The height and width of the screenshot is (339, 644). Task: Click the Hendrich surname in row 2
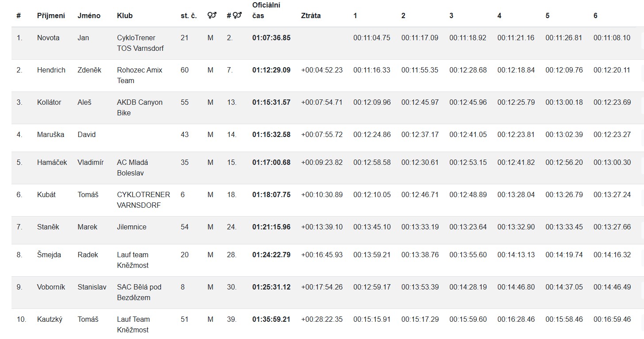point(51,70)
